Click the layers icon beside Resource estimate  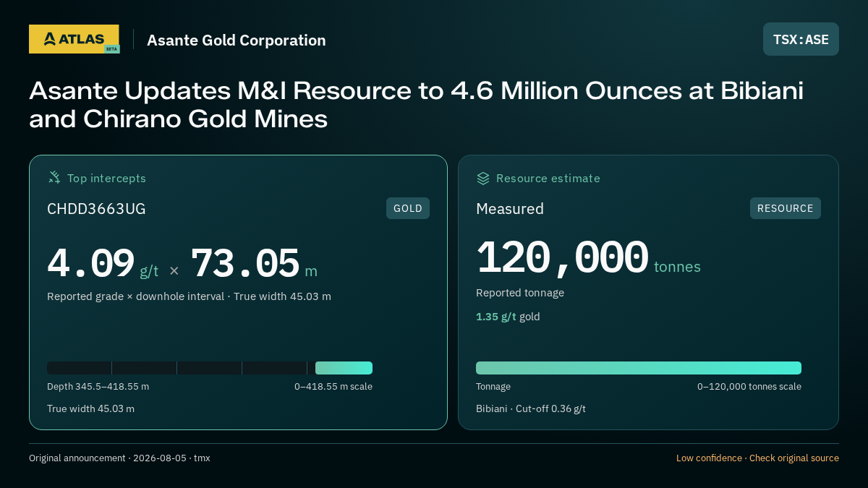483,178
